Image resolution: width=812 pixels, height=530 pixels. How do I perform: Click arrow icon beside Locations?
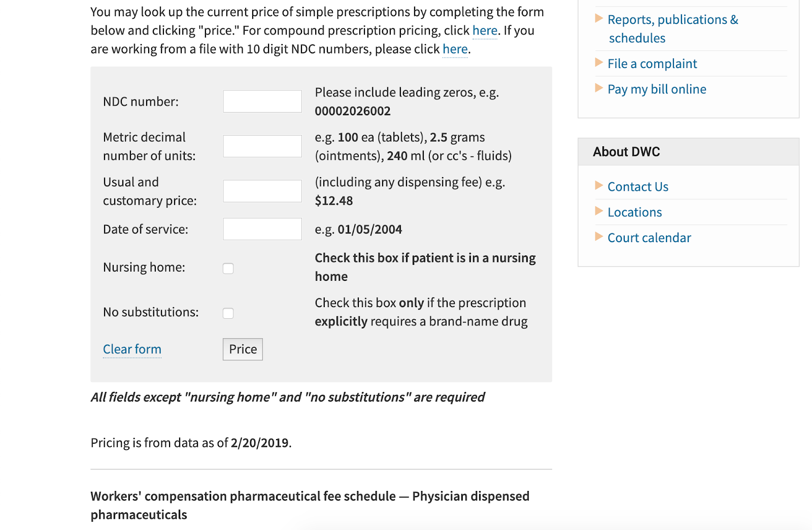click(x=599, y=211)
